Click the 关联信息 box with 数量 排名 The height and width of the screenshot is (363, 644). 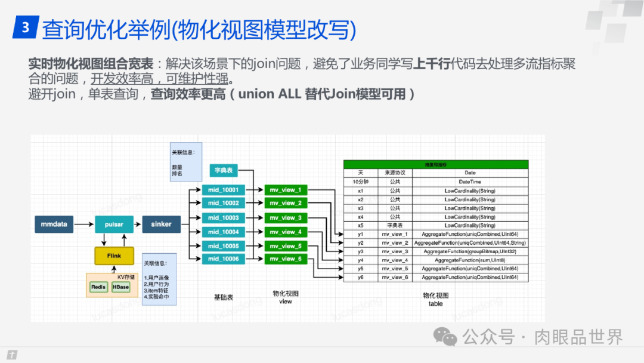pos(186,162)
